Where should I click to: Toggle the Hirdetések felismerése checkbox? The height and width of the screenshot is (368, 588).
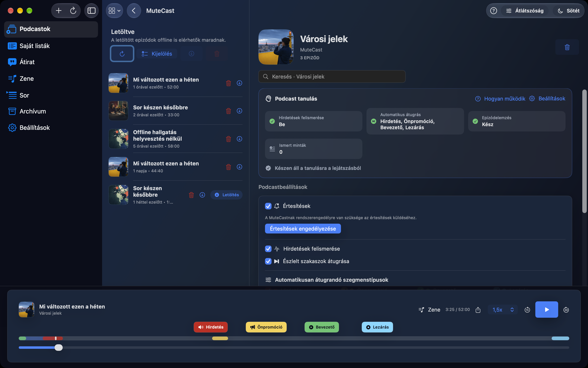268,249
